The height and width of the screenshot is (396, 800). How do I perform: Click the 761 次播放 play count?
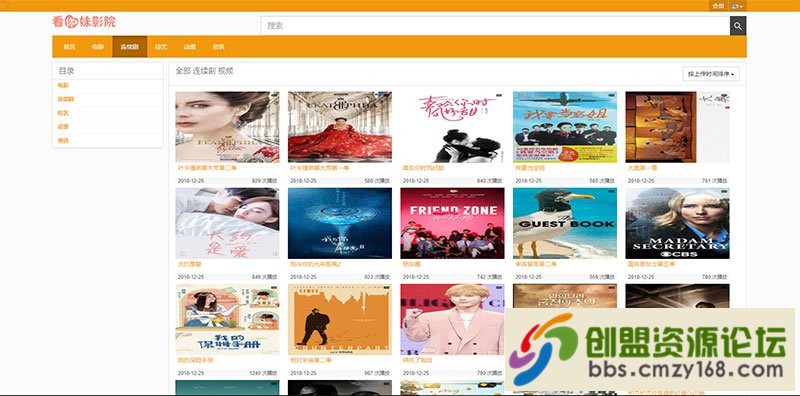point(714,181)
